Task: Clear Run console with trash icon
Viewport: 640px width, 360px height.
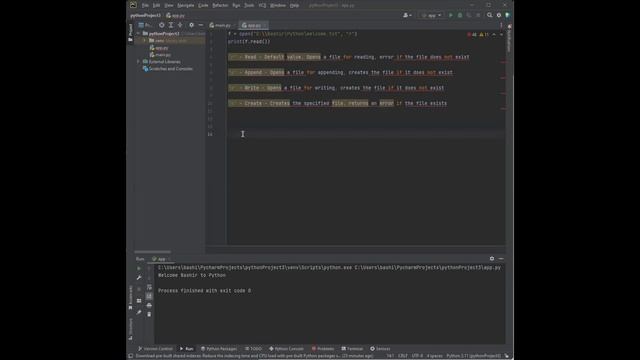Action: (x=149, y=314)
